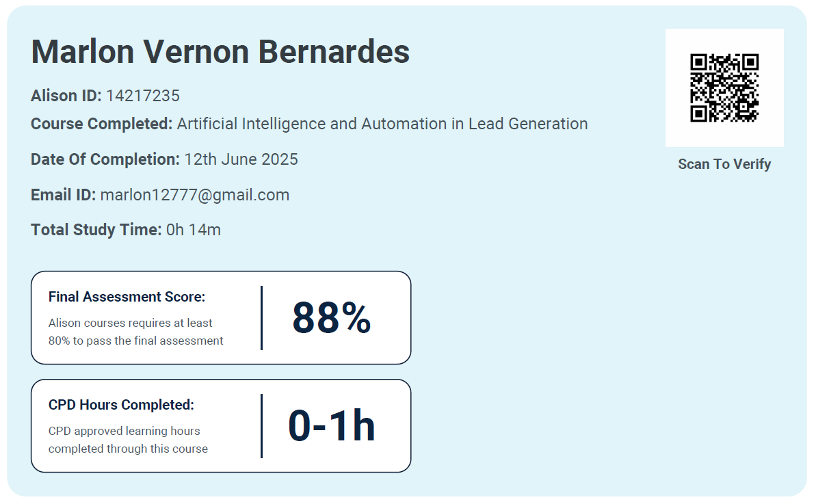
Task: Click the Artificial Intelligence and Automation course title
Action: [382, 124]
